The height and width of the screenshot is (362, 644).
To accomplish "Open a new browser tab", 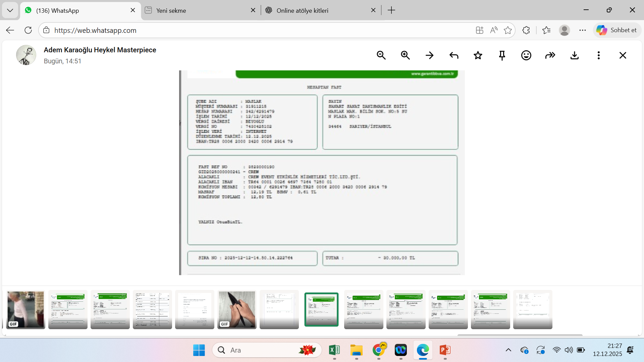I will click(391, 10).
